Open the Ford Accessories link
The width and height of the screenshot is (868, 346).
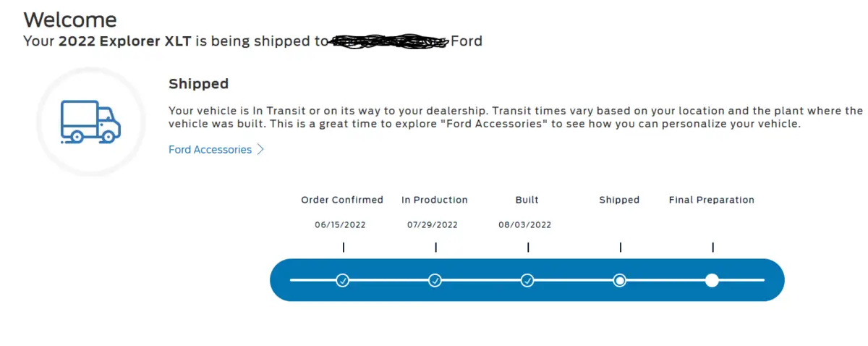(210, 150)
